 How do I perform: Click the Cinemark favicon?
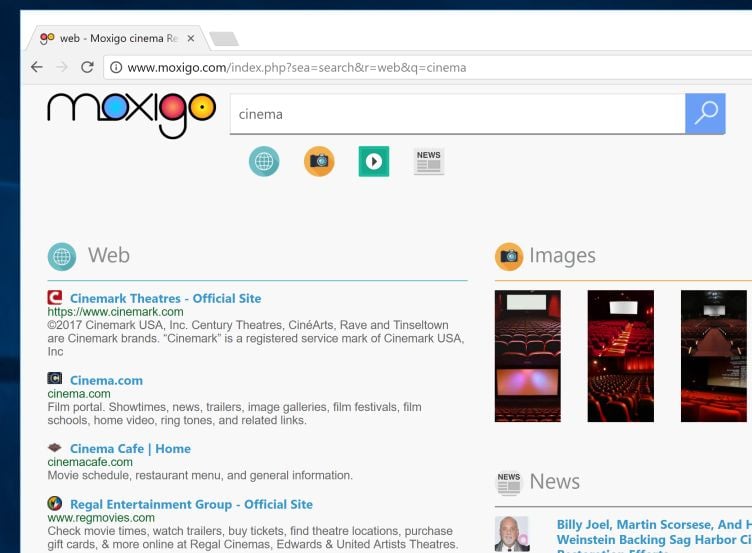pos(55,297)
